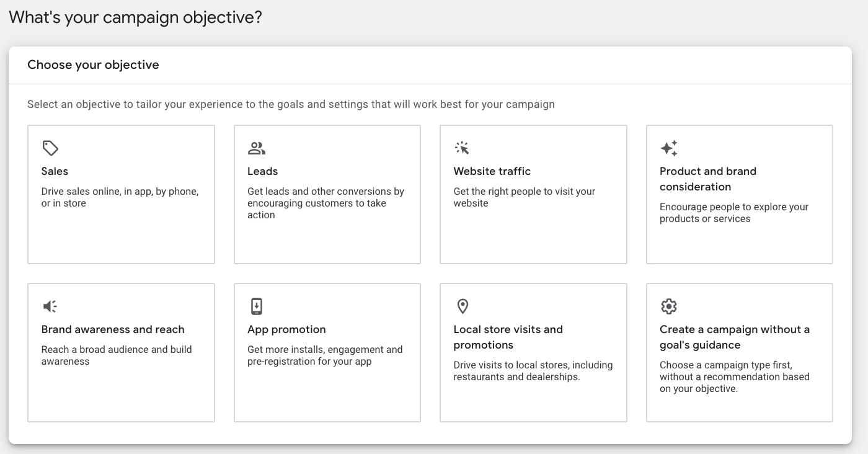Click the Local store location pin icon
Image resolution: width=868 pixels, height=454 pixels.
coord(462,306)
